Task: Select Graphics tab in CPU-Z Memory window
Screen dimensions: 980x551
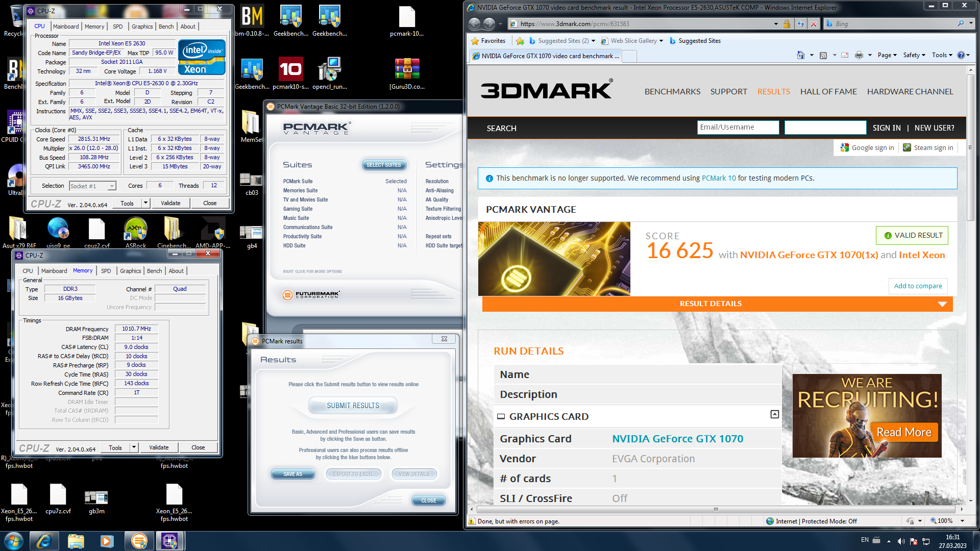Action: (x=131, y=271)
